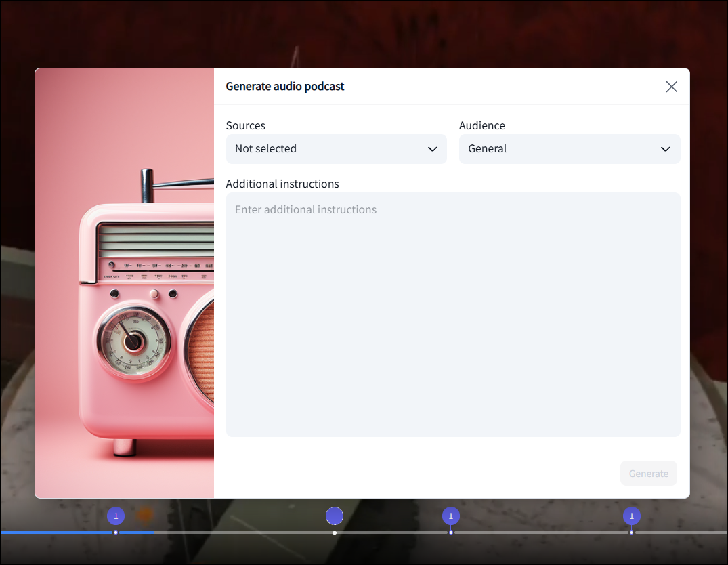The width and height of the screenshot is (728, 565).
Task: Click the Audience field label
Action: pyautogui.click(x=482, y=125)
